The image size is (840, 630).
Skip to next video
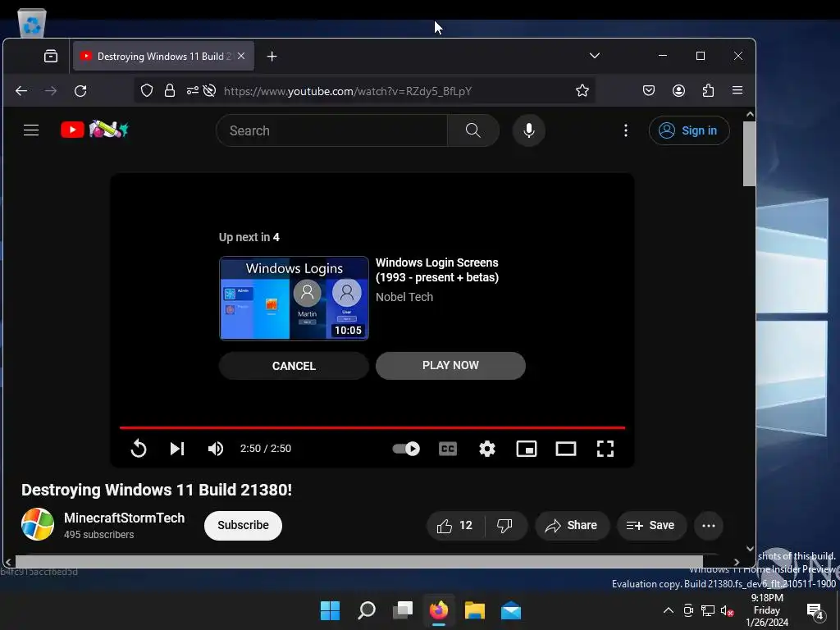tap(177, 449)
